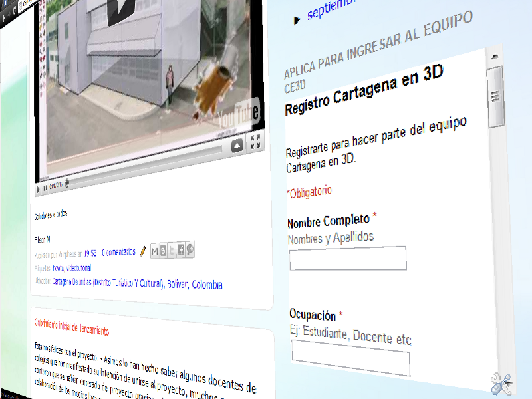Click the browser address bar
532x399 pixels.
(27, 4)
